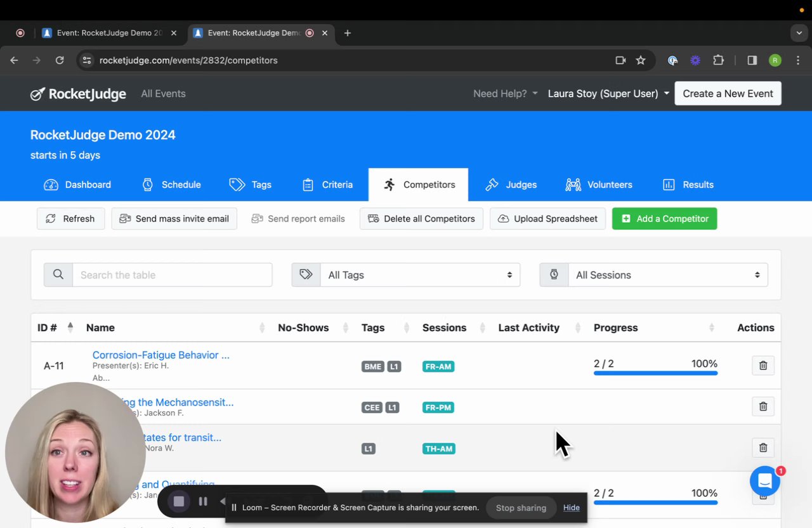Close the first RocketJudge Demo browser tab
812x528 pixels.
pyautogui.click(x=174, y=33)
